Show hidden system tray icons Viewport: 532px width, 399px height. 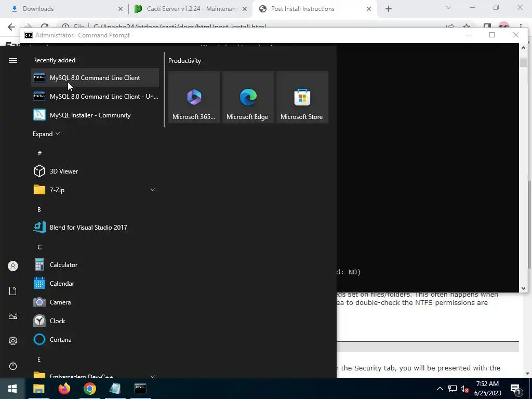pos(440,389)
